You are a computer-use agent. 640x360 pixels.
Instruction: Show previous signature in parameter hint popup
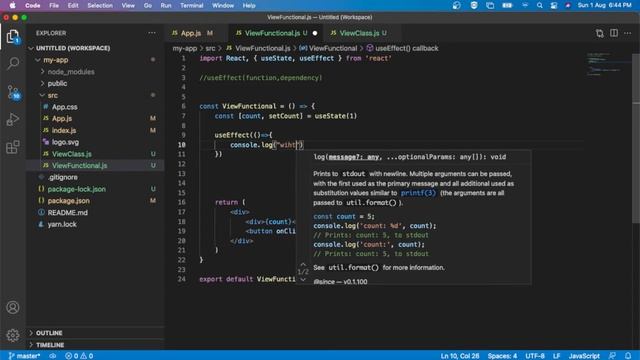pyautogui.click(x=303, y=264)
